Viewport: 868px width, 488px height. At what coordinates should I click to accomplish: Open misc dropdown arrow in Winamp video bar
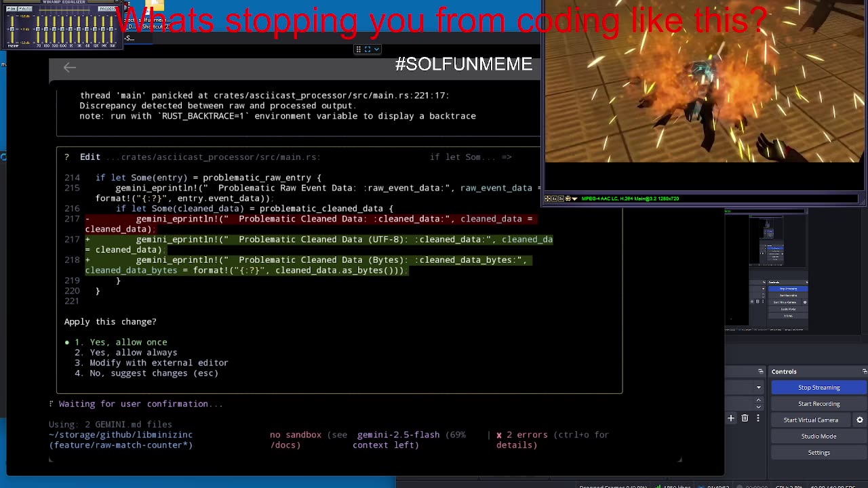coord(574,199)
